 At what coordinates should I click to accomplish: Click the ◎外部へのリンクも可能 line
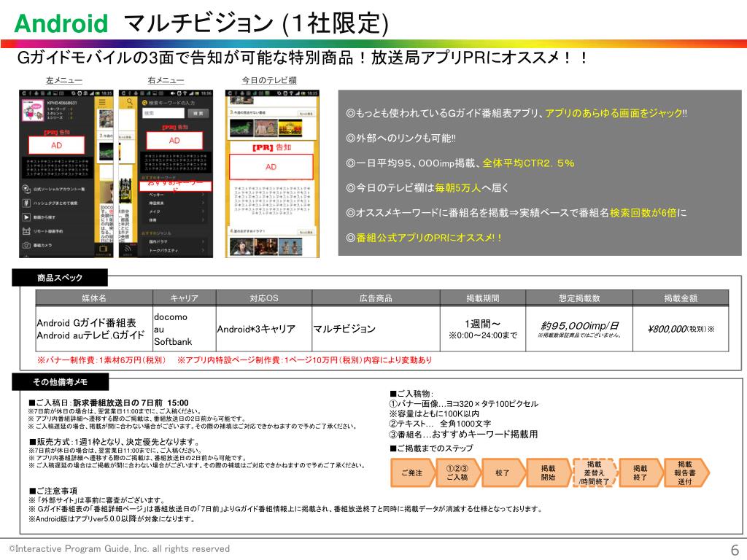click(x=400, y=138)
